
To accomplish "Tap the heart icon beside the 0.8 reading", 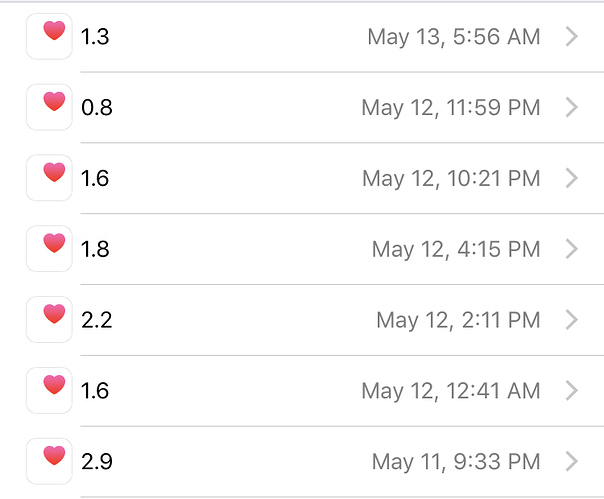I will [49, 107].
